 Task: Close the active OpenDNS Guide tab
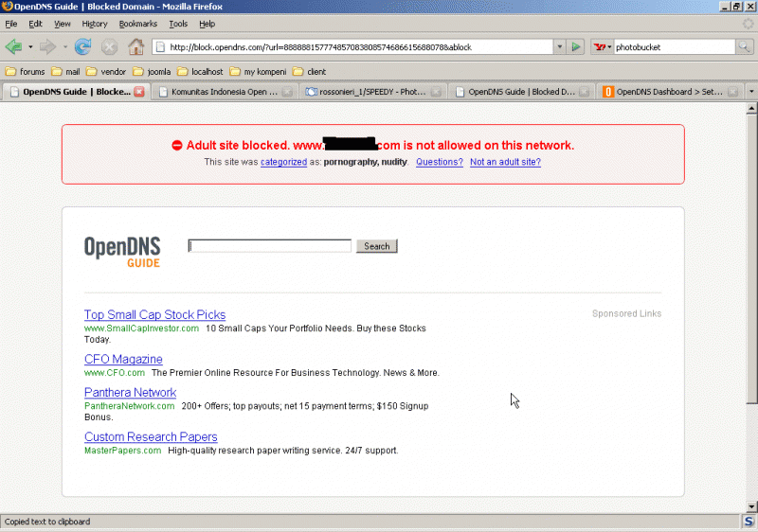(139, 92)
